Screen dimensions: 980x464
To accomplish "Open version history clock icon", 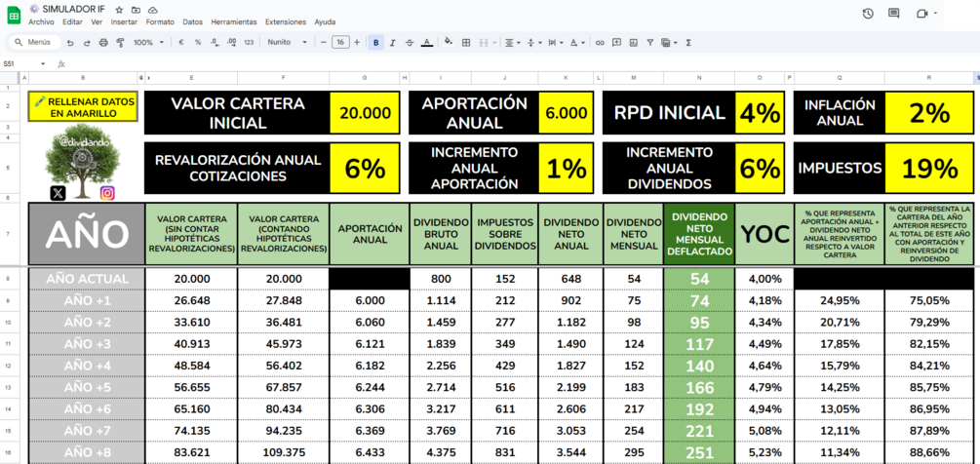I will [x=868, y=14].
